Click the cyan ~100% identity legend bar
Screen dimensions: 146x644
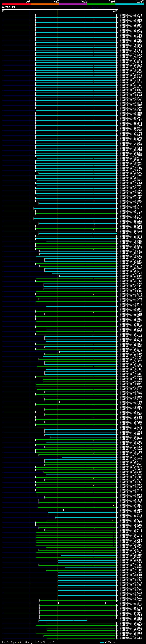click(x=130, y=4)
